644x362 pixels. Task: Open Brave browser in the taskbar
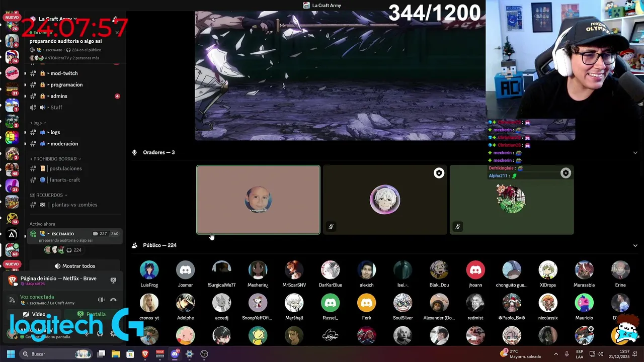(145, 354)
